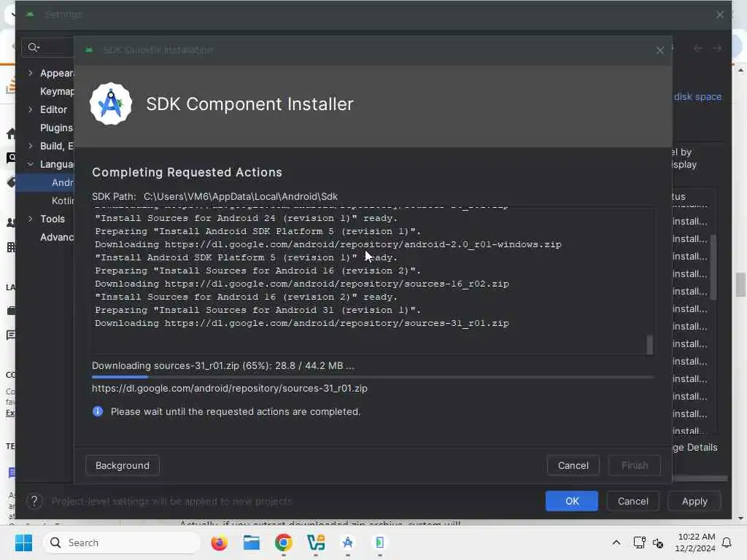Go forward with Settings forward arrow
This screenshot has width=747, height=560.
pyautogui.click(x=716, y=48)
